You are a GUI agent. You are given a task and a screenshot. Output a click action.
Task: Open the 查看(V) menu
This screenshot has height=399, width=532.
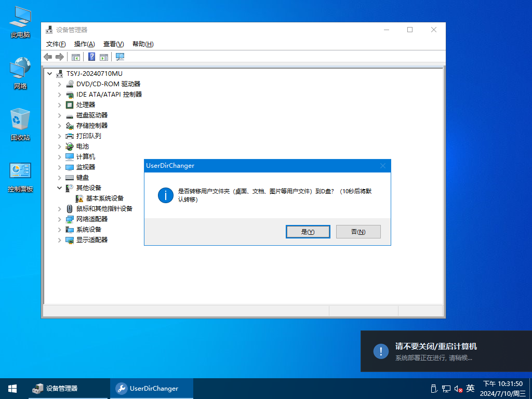click(113, 44)
